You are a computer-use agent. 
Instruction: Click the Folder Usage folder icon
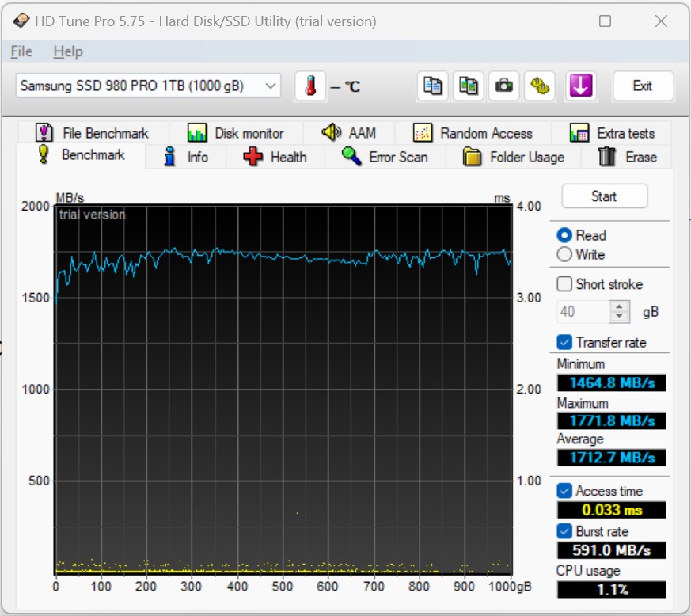[472, 157]
